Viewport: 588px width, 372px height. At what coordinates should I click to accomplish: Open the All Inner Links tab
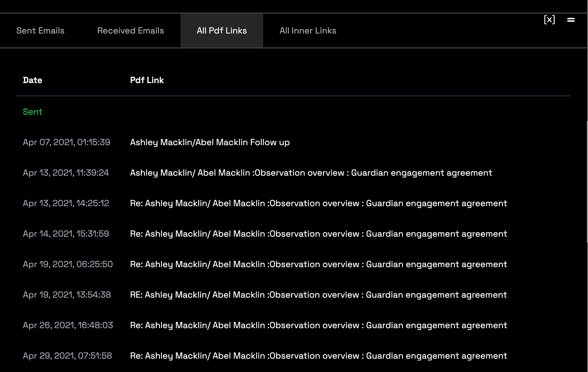308,31
